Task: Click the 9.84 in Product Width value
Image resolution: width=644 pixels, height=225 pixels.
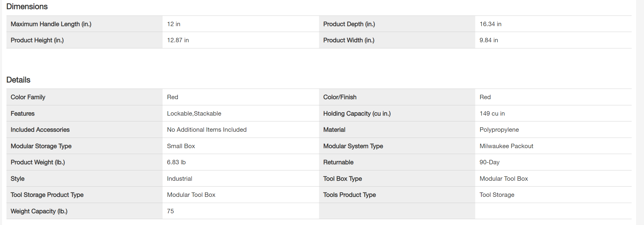Action: click(x=489, y=40)
